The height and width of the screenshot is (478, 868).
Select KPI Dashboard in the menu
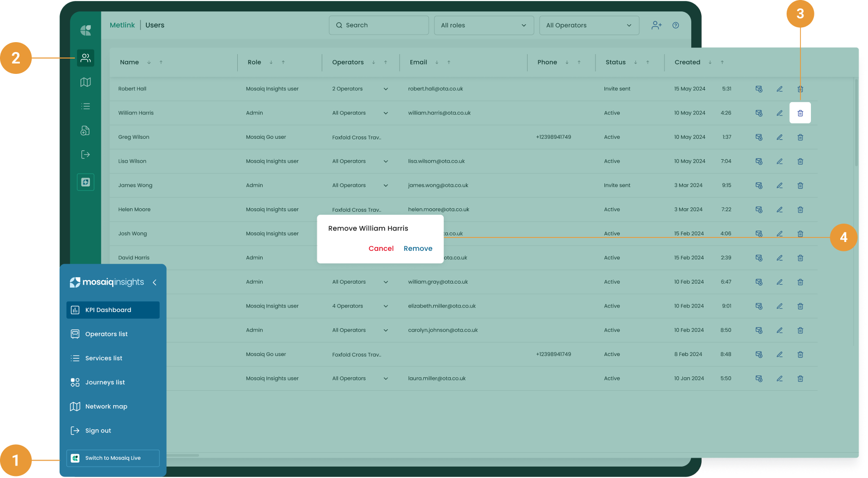pos(113,310)
